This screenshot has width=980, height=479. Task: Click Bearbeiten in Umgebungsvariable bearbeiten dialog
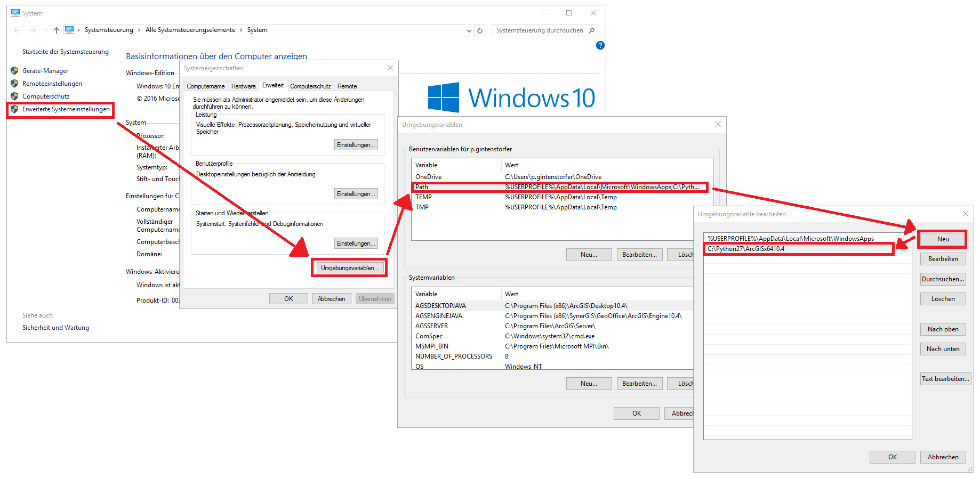943,259
